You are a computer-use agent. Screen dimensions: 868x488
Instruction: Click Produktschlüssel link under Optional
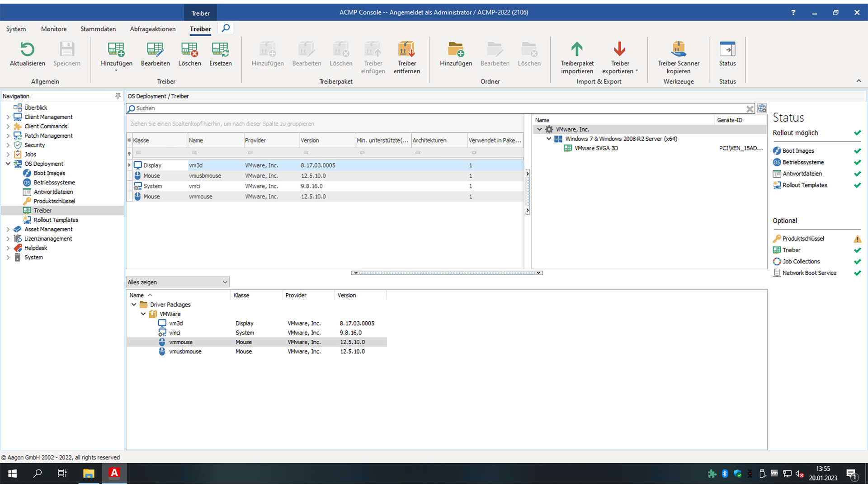(803, 239)
